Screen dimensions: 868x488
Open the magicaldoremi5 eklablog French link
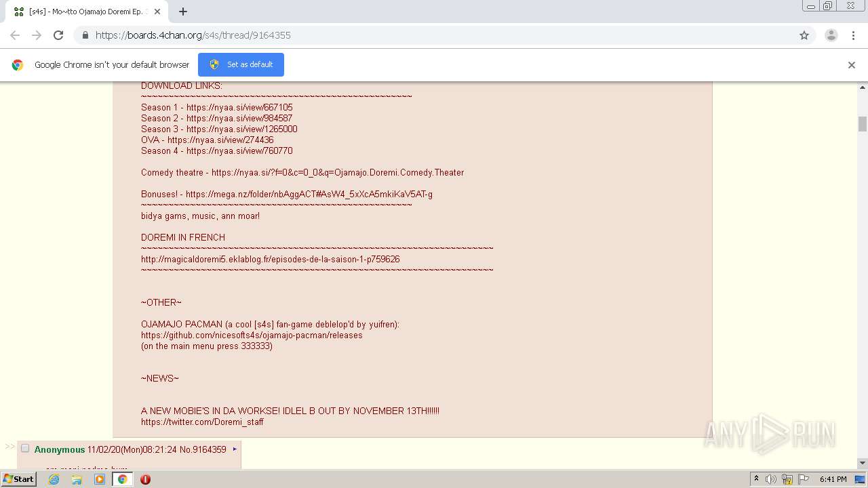pyautogui.click(x=270, y=259)
